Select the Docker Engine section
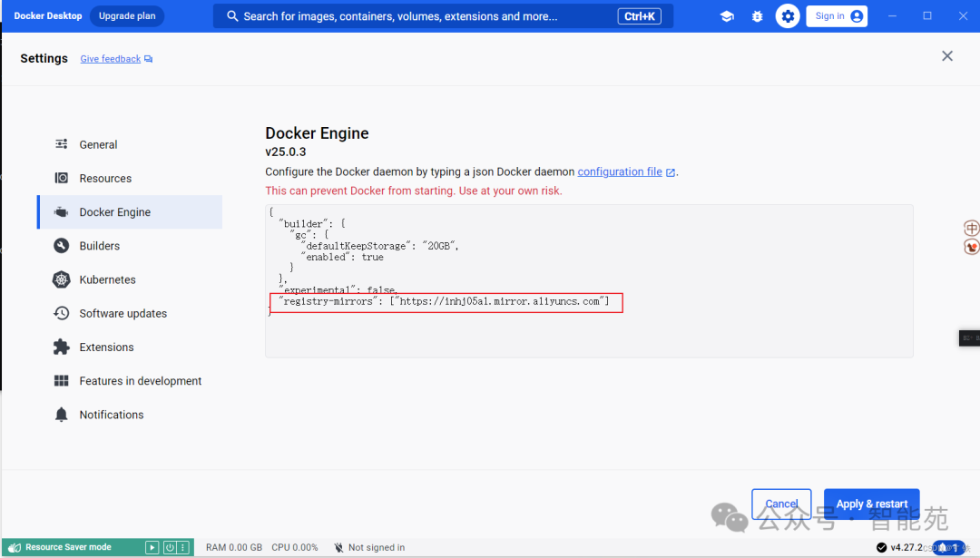This screenshot has width=980, height=558. pyautogui.click(x=113, y=211)
